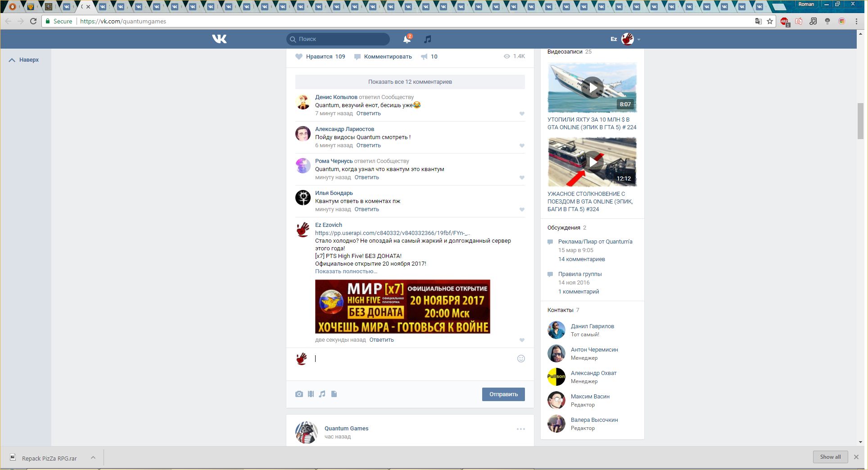Open the profile dropdown arrow next to Ez
The image size is (868, 470).
click(x=639, y=40)
